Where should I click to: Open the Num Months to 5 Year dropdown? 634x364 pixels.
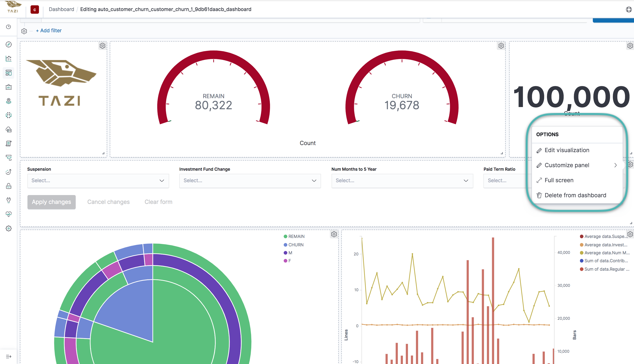[x=402, y=180]
